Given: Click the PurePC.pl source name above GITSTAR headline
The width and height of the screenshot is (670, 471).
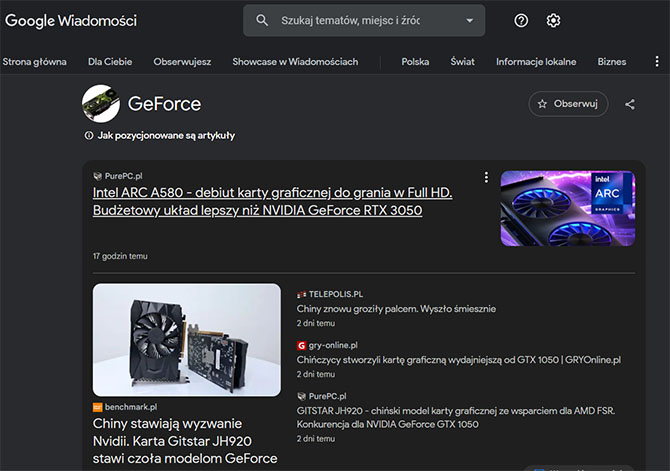Looking at the screenshot, I should click(327, 396).
